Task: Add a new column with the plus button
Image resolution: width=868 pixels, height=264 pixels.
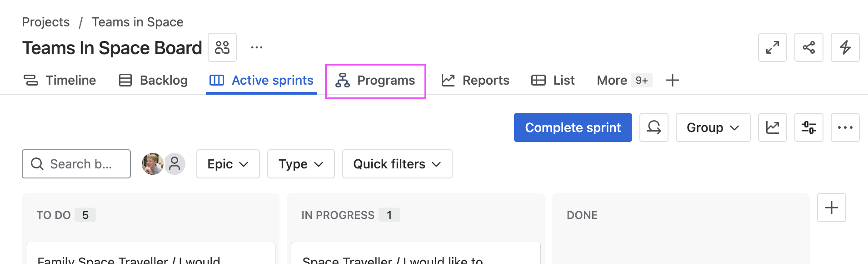Action: (831, 208)
